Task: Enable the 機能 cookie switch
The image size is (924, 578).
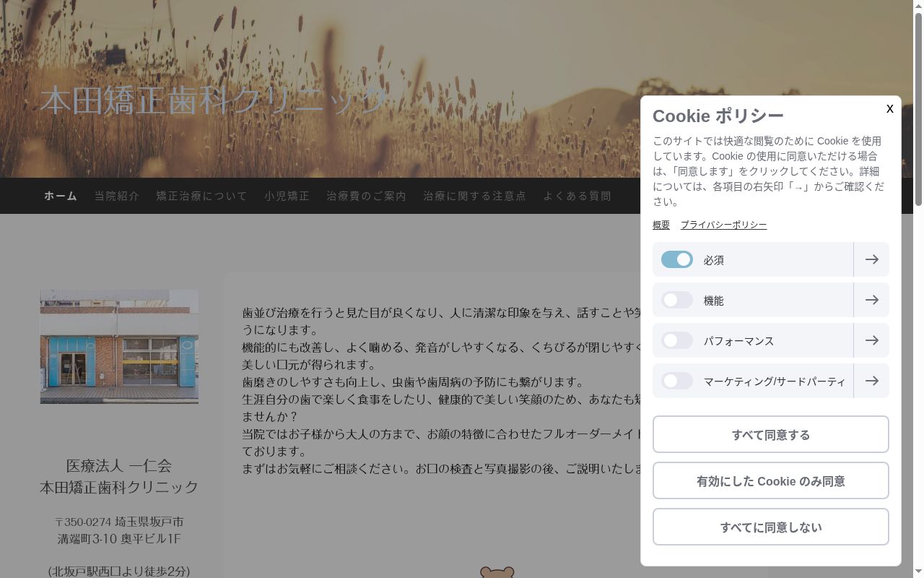Action: point(677,300)
